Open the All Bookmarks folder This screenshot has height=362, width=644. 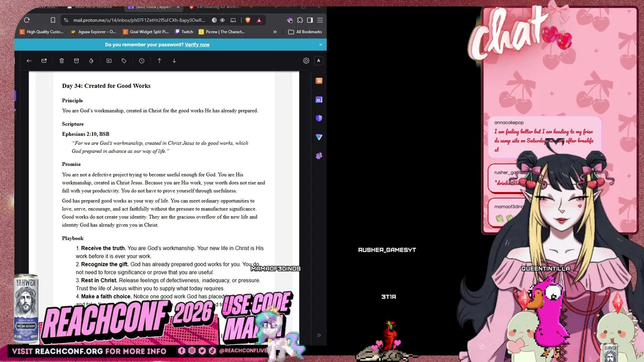[x=305, y=32]
